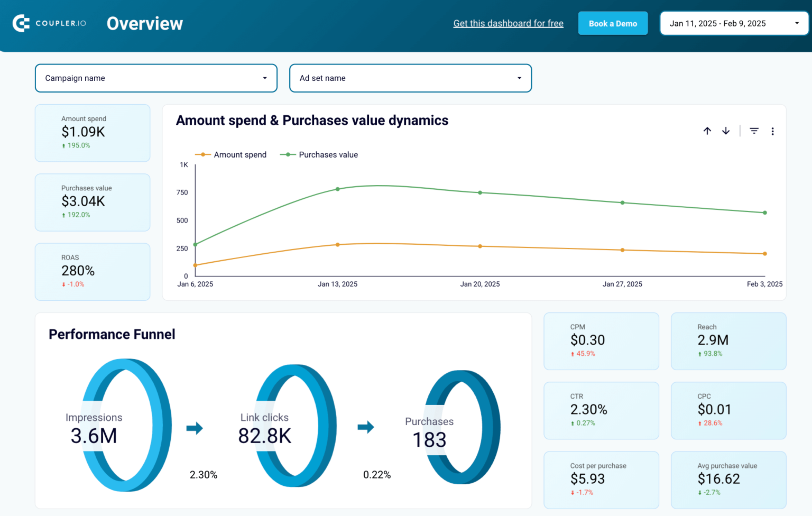Click the dropdown chevron in the date range selector
812x516 pixels.
pos(797,23)
